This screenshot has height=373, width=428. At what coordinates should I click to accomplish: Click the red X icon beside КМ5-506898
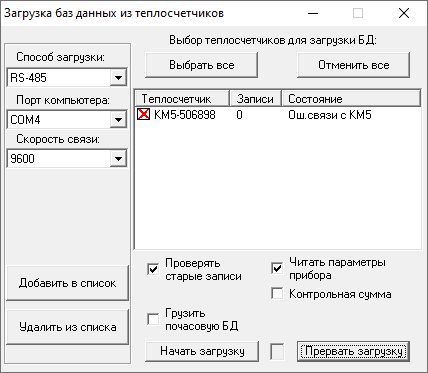point(144,115)
